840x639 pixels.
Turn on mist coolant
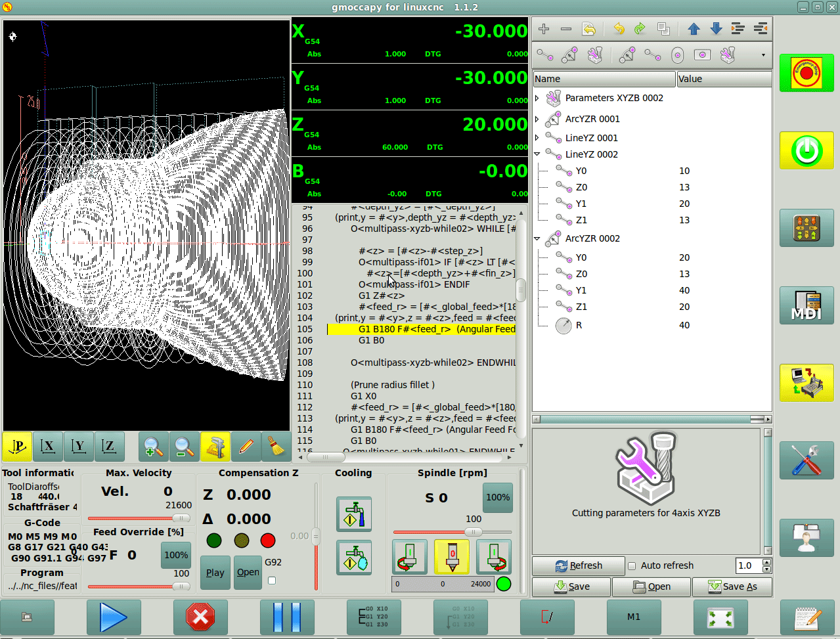pos(354,558)
